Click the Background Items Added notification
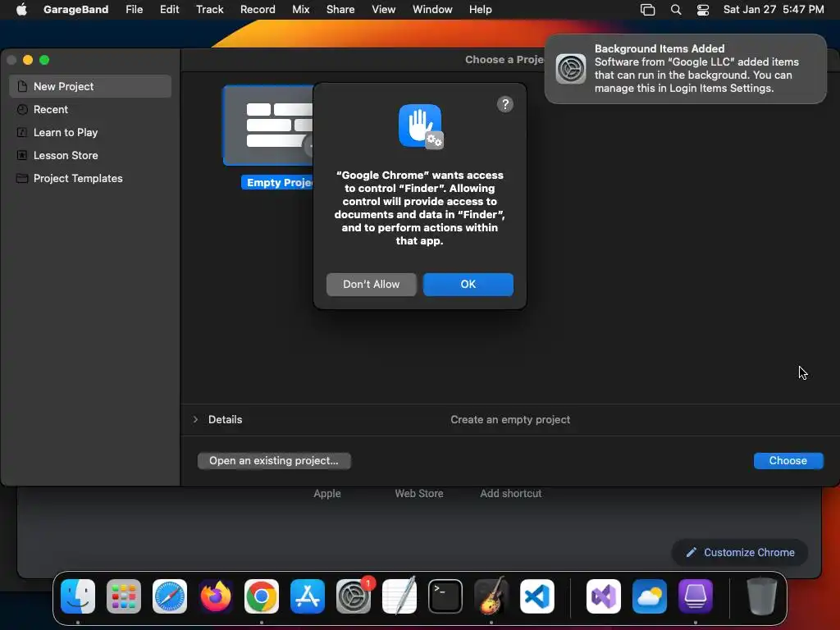840x630 pixels. click(x=685, y=69)
